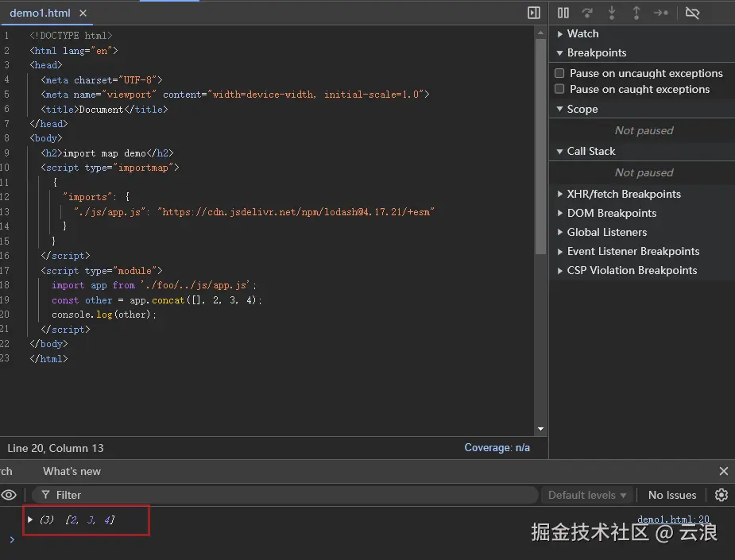
Task: Click the scrollbar down arrow
Action: click(x=540, y=429)
